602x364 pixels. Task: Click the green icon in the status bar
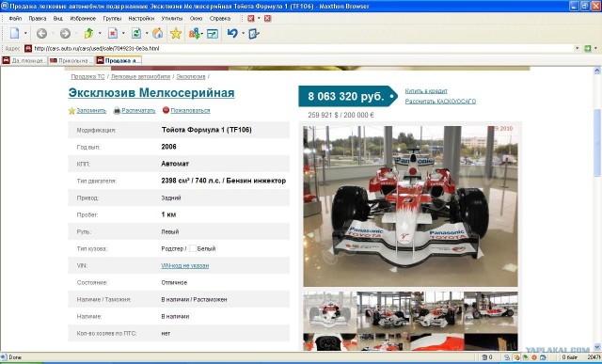pyautogui.click(x=525, y=357)
